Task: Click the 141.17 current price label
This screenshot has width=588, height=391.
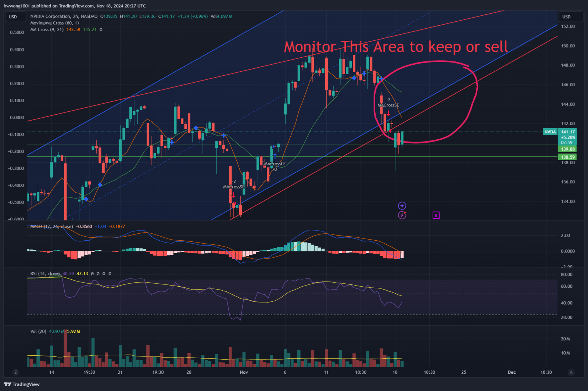Action: (x=568, y=132)
